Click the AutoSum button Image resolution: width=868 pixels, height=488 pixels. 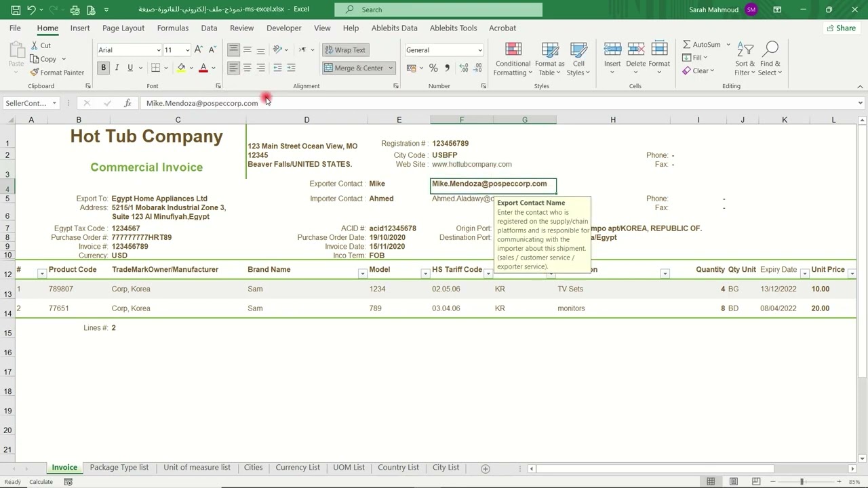[x=703, y=45]
